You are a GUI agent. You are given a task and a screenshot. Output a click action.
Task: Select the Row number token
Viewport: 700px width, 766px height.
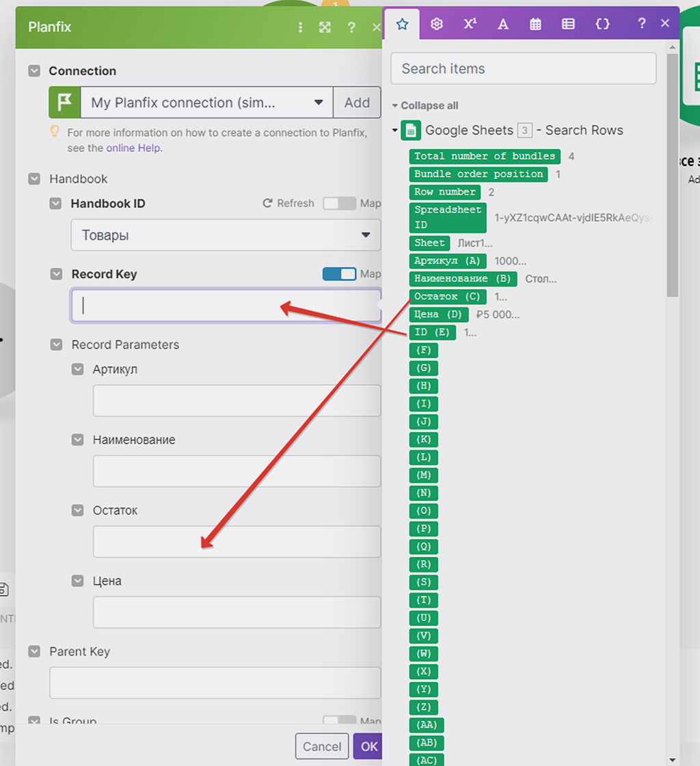[x=445, y=192]
